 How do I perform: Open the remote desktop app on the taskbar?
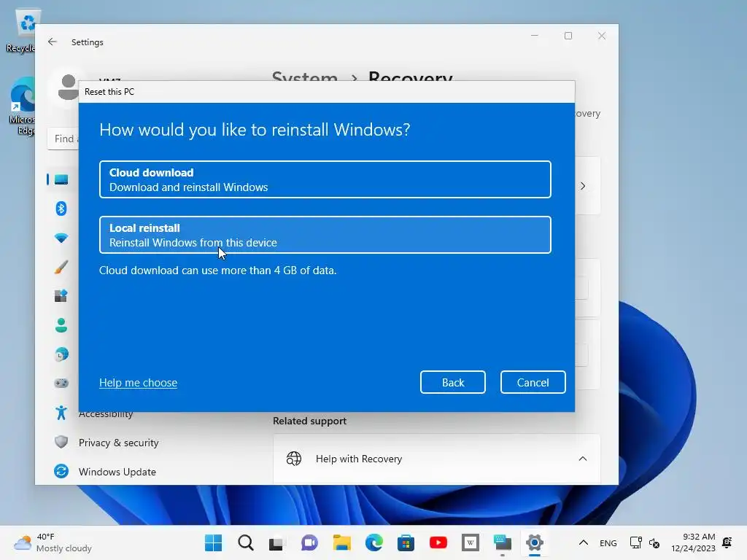coord(502,542)
